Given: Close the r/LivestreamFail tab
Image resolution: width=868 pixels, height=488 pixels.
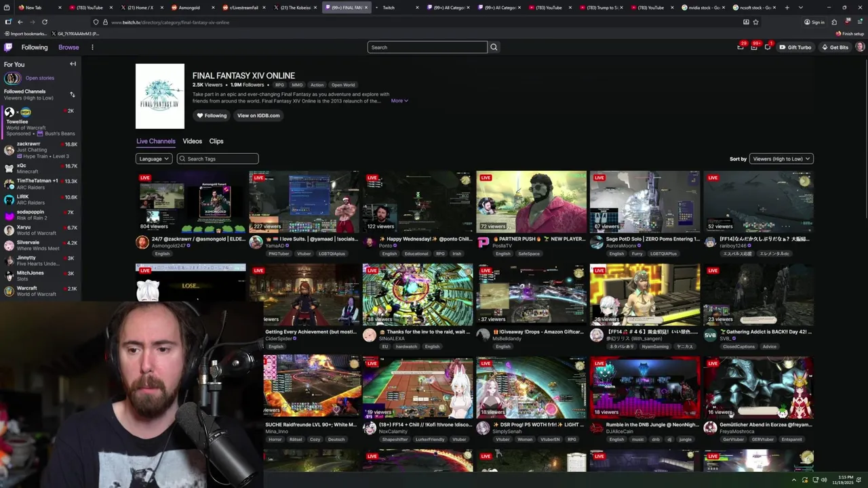Looking at the screenshot, I should (x=264, y=7).
